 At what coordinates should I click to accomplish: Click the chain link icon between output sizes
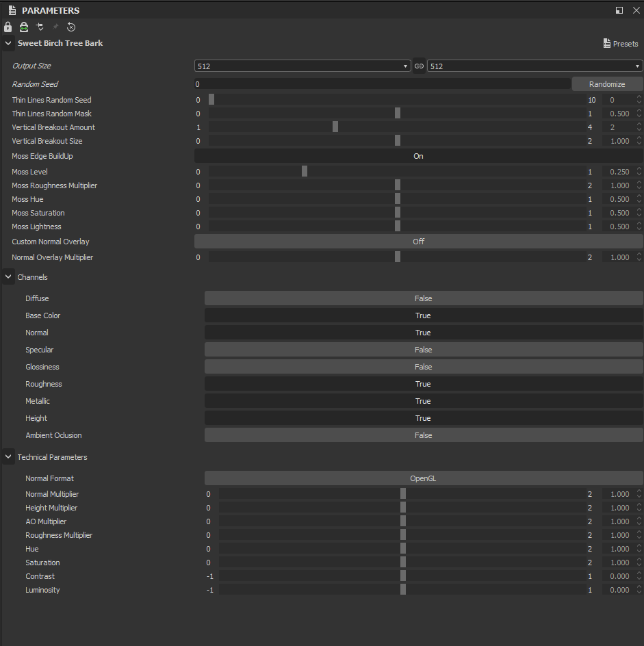pyautogui.click(x=419, y=66)
